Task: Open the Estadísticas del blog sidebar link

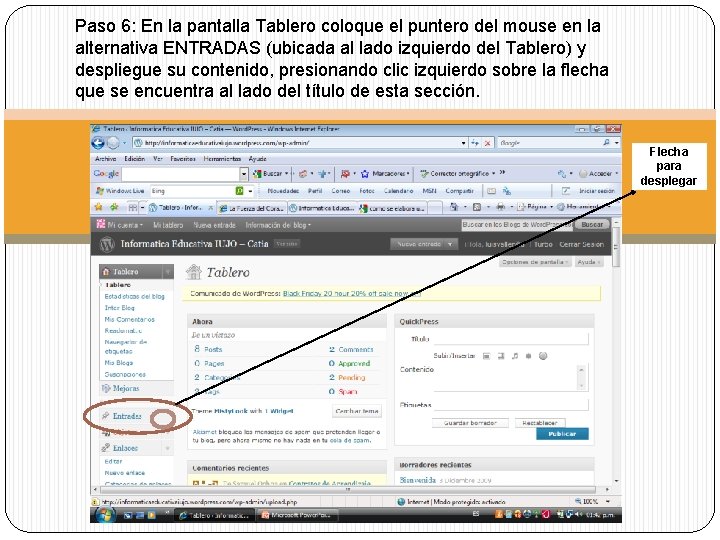Action: pos(135,297)
